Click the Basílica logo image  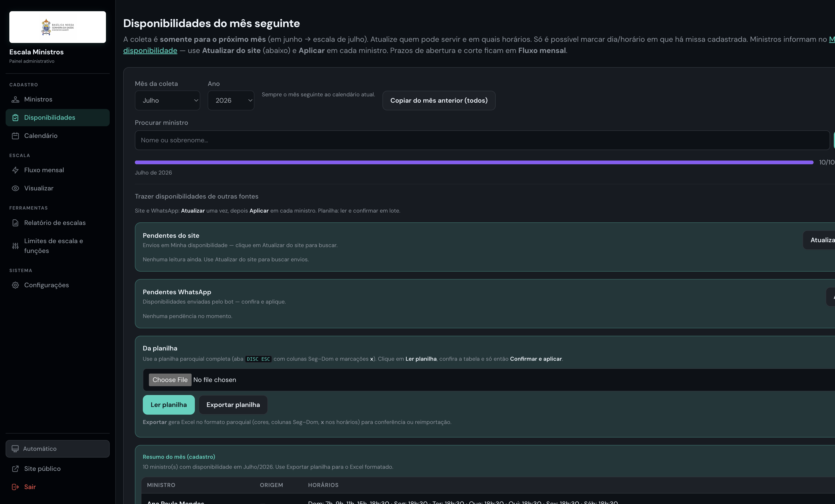[x=58, y=27]
